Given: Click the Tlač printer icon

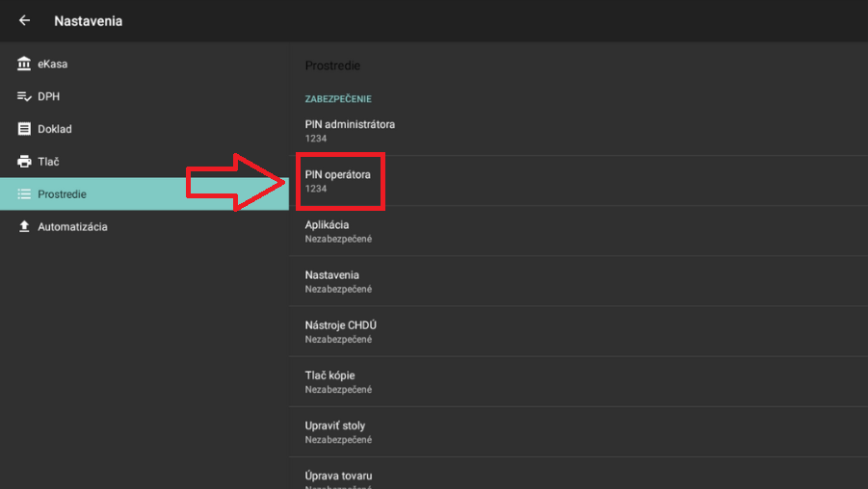Looking at the screenshot, I should 24,162.
